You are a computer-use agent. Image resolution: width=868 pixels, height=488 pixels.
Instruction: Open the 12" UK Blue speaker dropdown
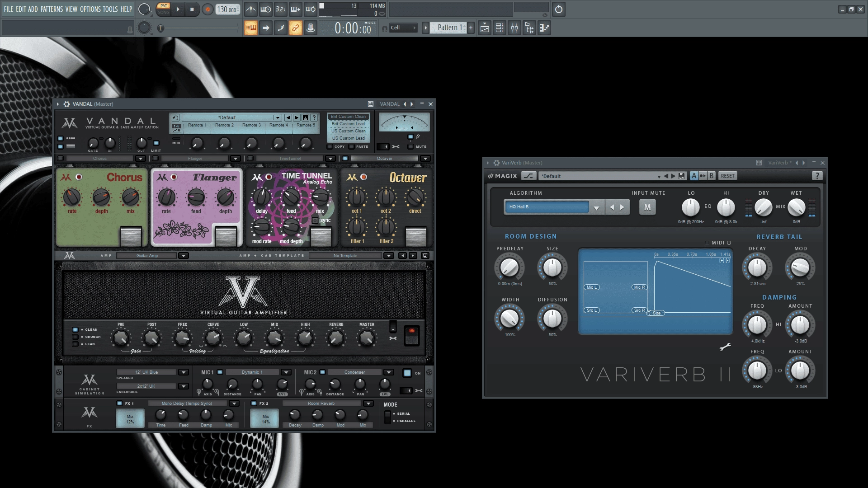pos(183,372)
